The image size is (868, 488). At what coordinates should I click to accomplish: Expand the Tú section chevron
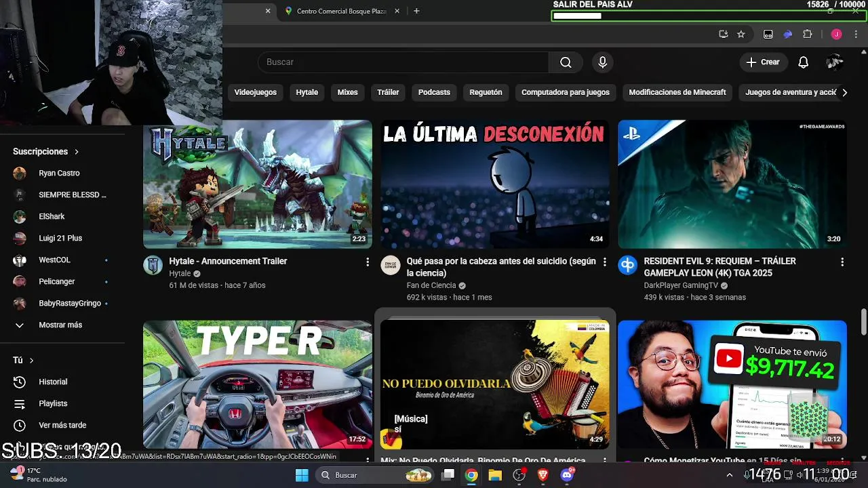pyautogui.click(x=31, y=361)
